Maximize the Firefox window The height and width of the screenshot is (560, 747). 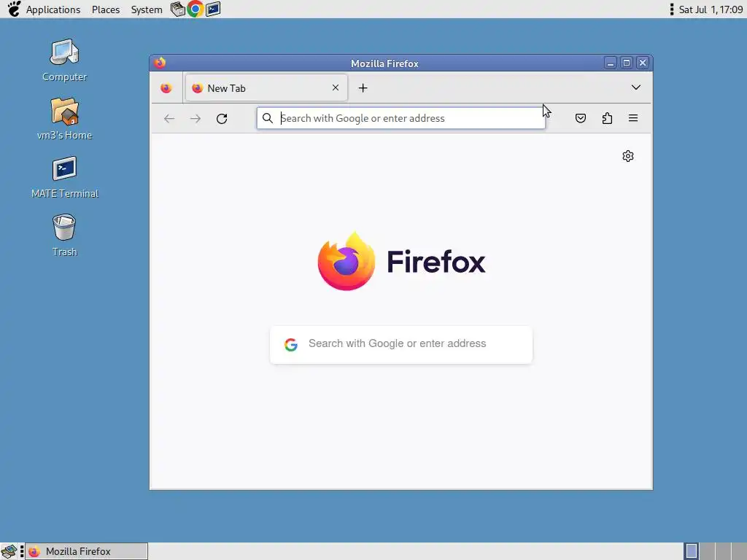click(x=627, y=63)
